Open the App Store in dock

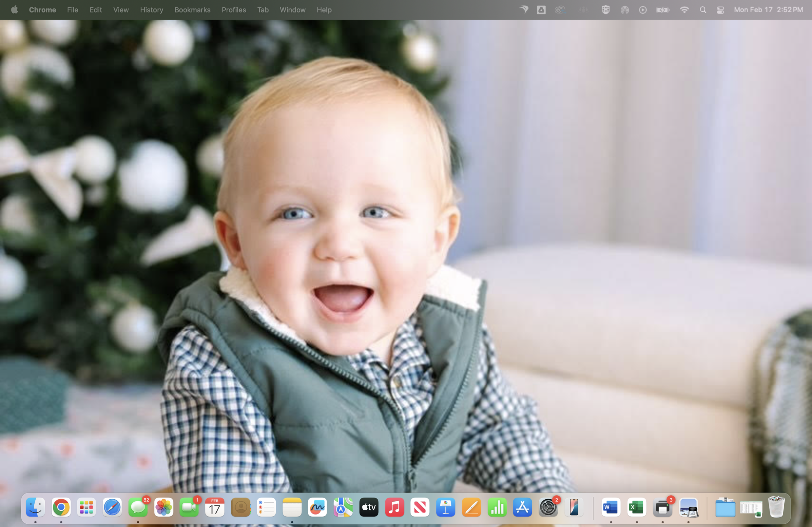pyautogui.click(x=523, y=507)
